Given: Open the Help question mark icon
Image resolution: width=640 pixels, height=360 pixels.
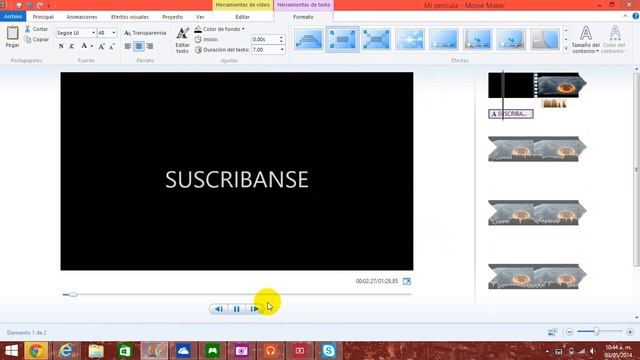Looking at the screenshot, I should pyautogui.click(x=636, y=16).
